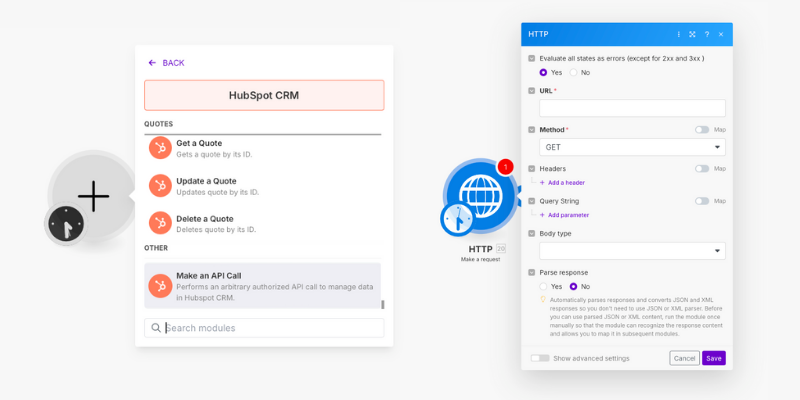This screenshot has height=400, width=800.
Task: Collapse the Parse response field icon
Action: pos(532,272)
